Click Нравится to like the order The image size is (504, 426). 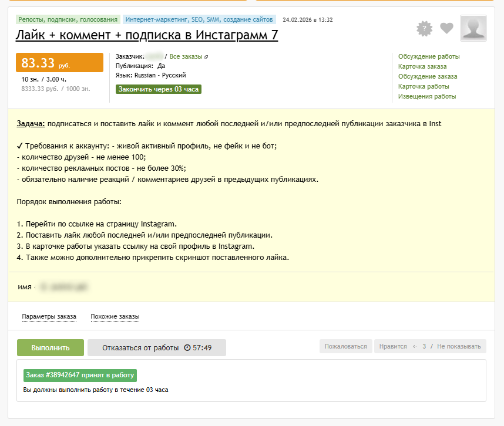tap(394, 347)
